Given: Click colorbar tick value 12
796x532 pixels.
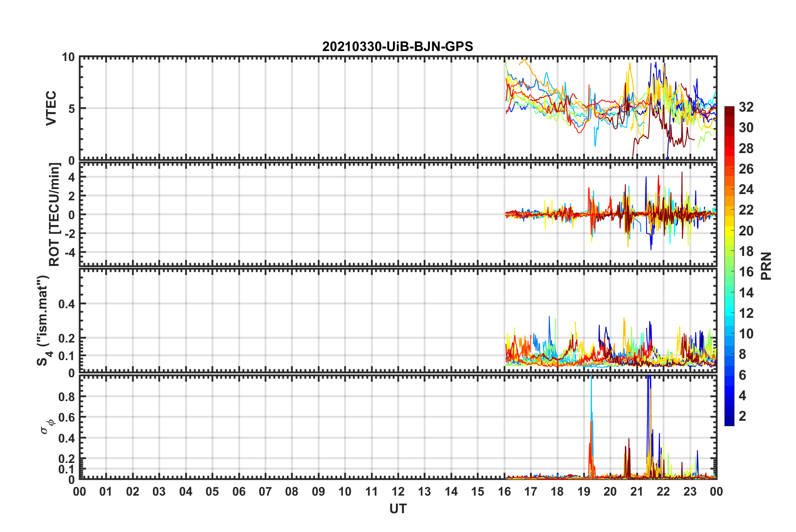Looking at the screenshot, I should [746, 313].
